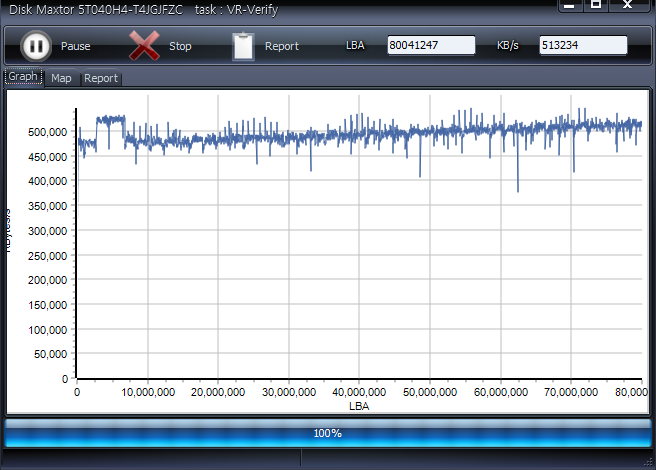Click the clipboard Report icon
Screen dimensions: 656x470
click(243, 46)
